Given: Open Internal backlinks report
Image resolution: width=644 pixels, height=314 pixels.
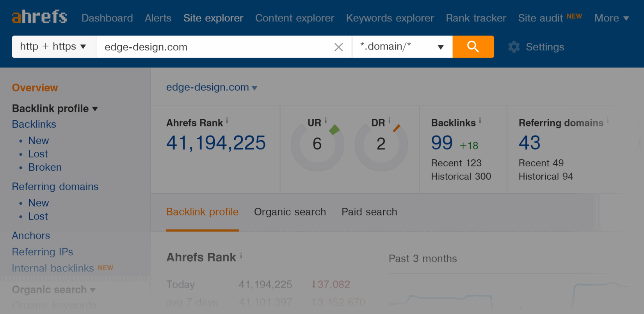Looking at the screenshot, I should 53,268.
